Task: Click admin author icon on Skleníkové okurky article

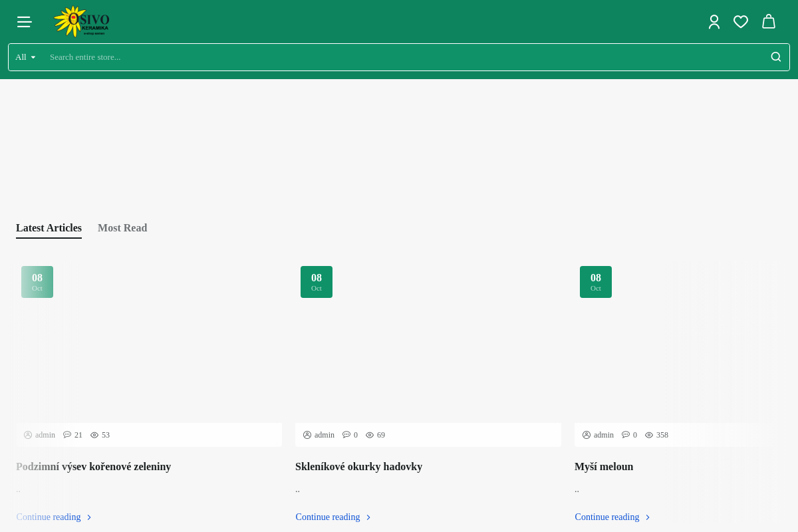Action: pyautogui.click(x=307, y=435)
